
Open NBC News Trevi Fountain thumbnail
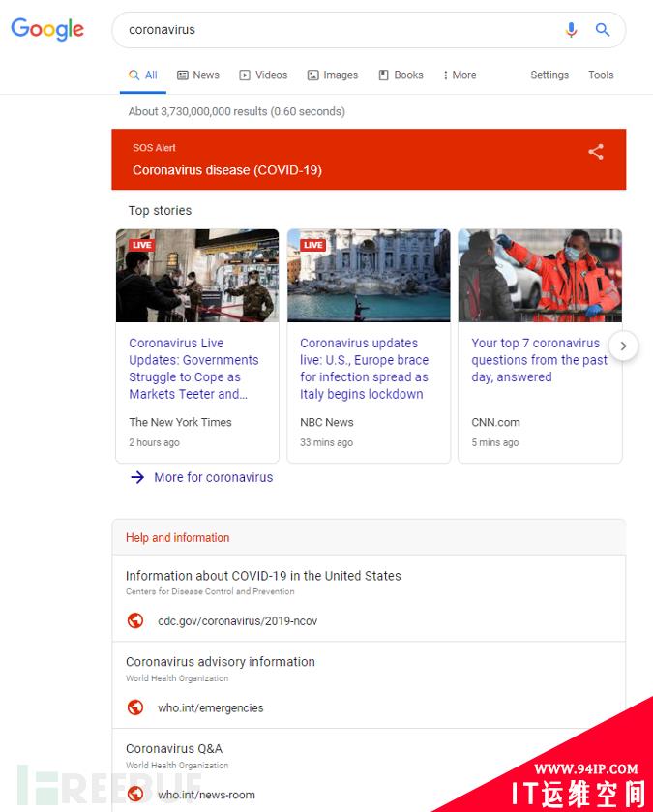point(369,276)
